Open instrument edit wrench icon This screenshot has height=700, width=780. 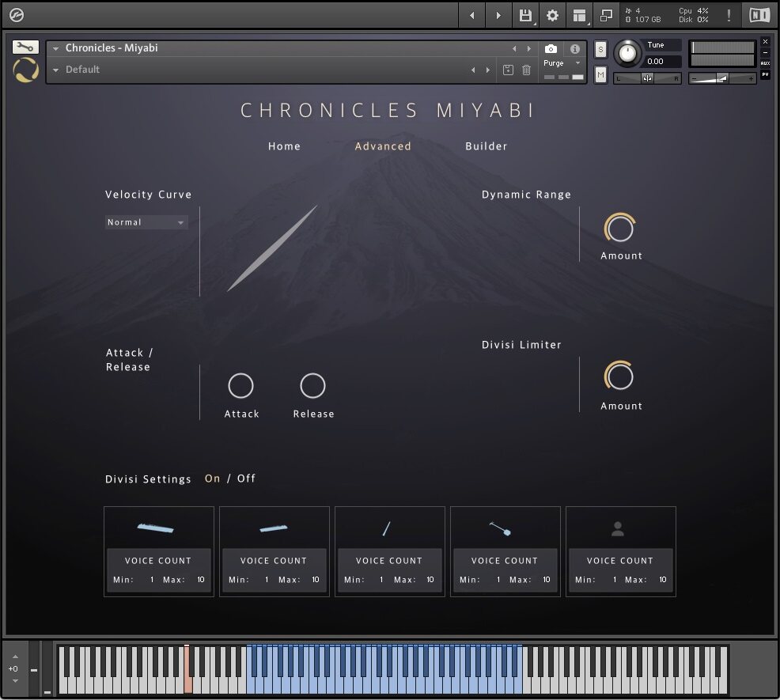tap(25, 47)
